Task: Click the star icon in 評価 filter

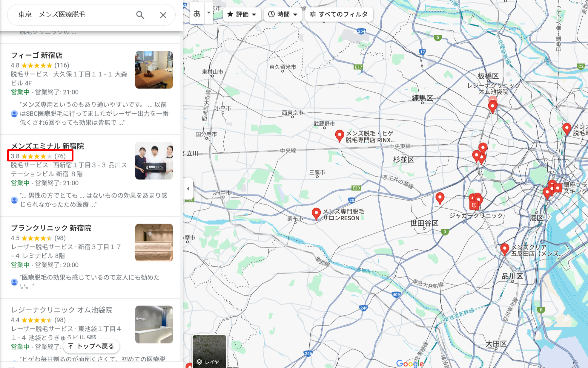Action: point(230,14)
